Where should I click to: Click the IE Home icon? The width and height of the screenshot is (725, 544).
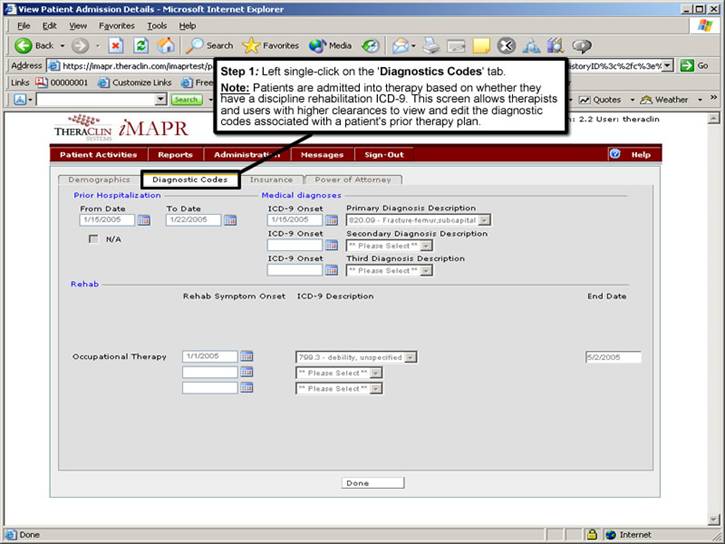pos(166,45)
